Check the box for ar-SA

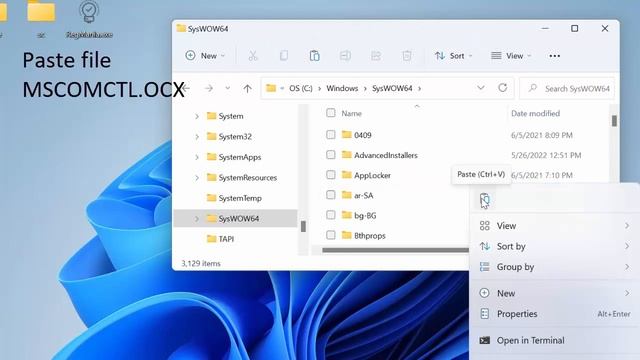[331, 195]
